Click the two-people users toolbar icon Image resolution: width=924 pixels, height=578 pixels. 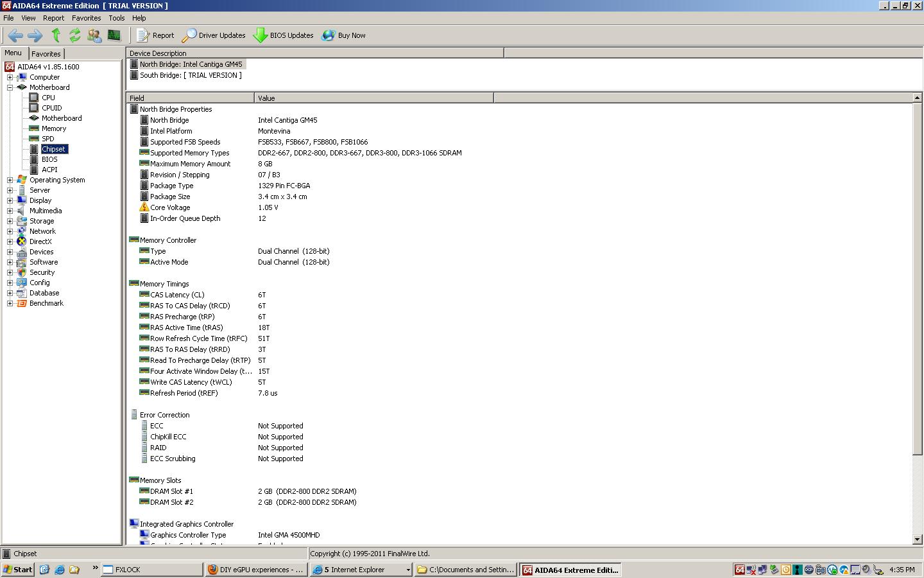[x=94, y=35]
